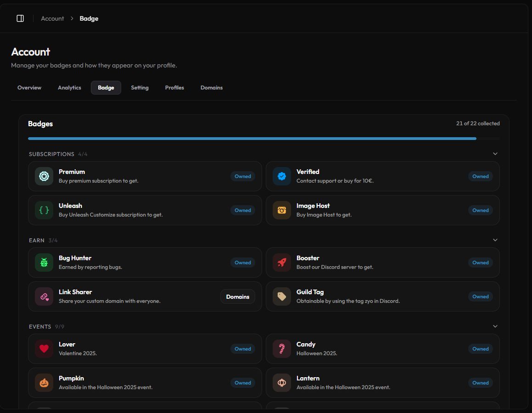The height and width of the screenshot is (413, 532).
Task: Go to the Profiles tab
Action: point(174,88)
